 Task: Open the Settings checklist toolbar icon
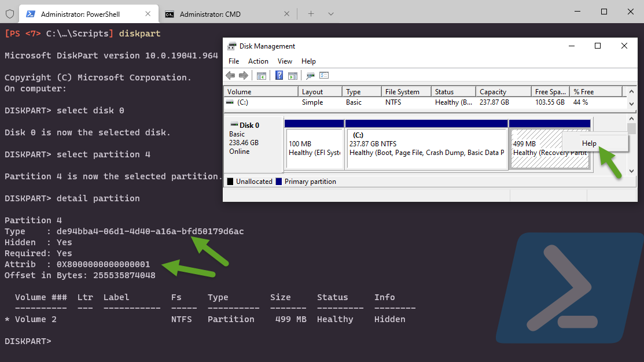coord(324,76)
